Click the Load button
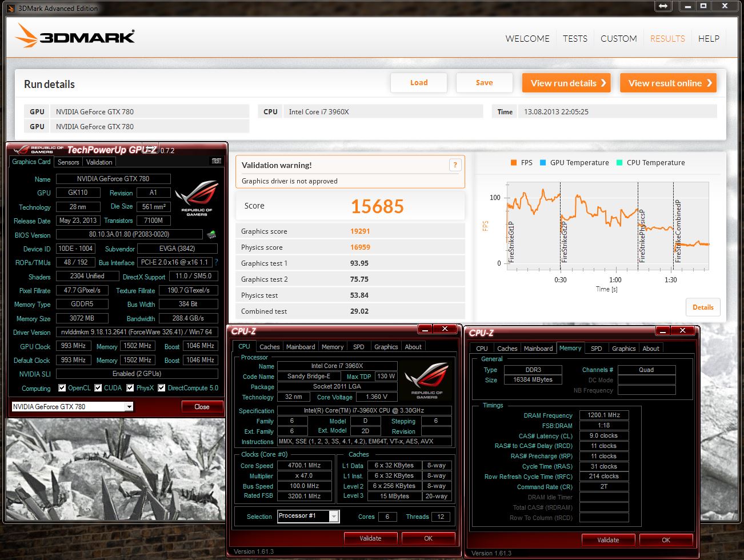 [x=419, y=83]
